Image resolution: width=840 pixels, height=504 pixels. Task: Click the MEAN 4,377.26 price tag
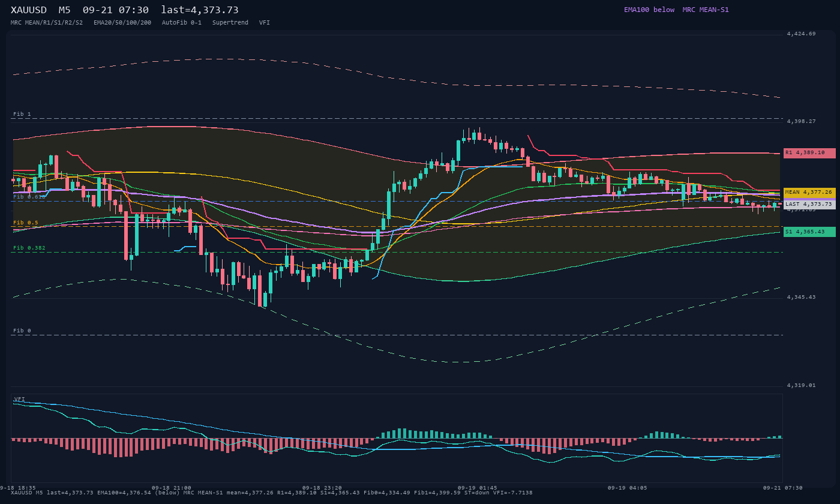coord(809,193)
